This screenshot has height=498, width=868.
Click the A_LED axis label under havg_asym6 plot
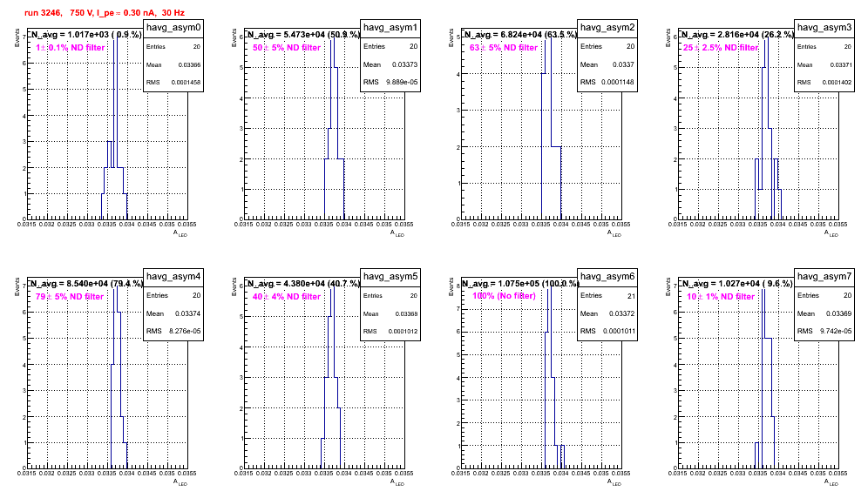coord(614,482)
